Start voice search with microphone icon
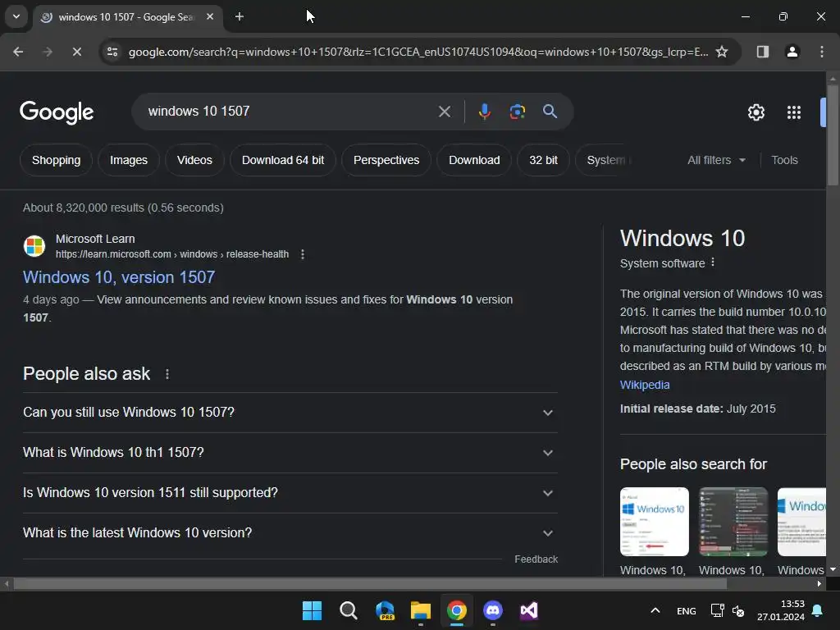The width and height of the screenshot is (840, 630). pyautogui.click(x=484, y=112)
